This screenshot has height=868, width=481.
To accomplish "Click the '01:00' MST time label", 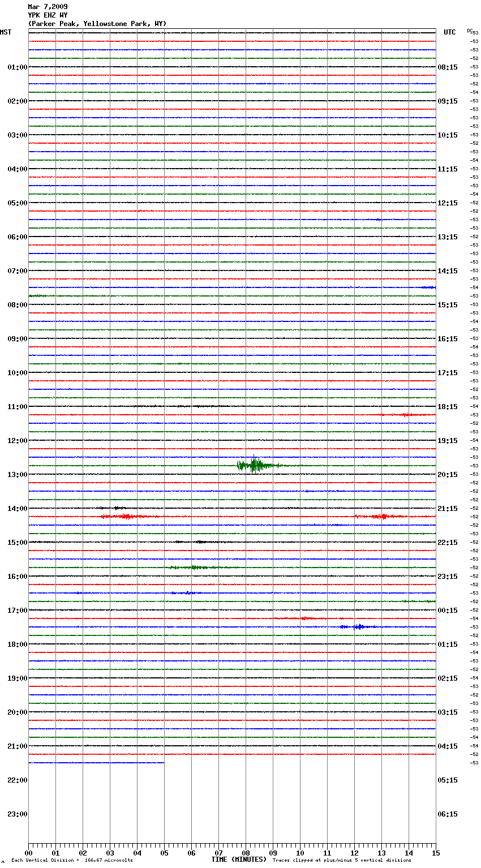I will [x=18, y=67].
